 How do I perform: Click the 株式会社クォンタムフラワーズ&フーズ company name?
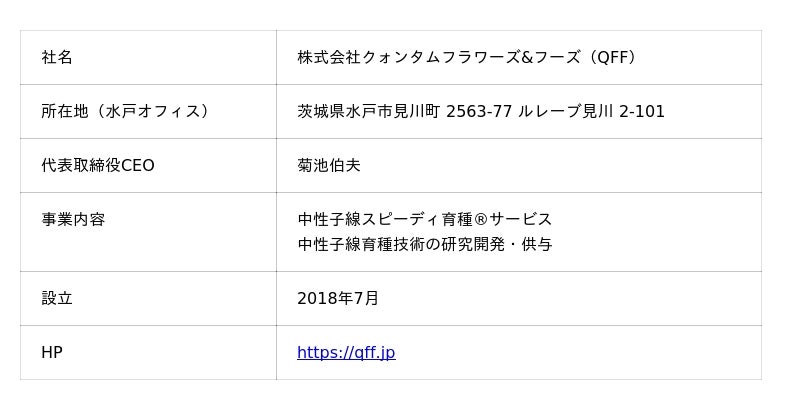click(x=438, y=57)
